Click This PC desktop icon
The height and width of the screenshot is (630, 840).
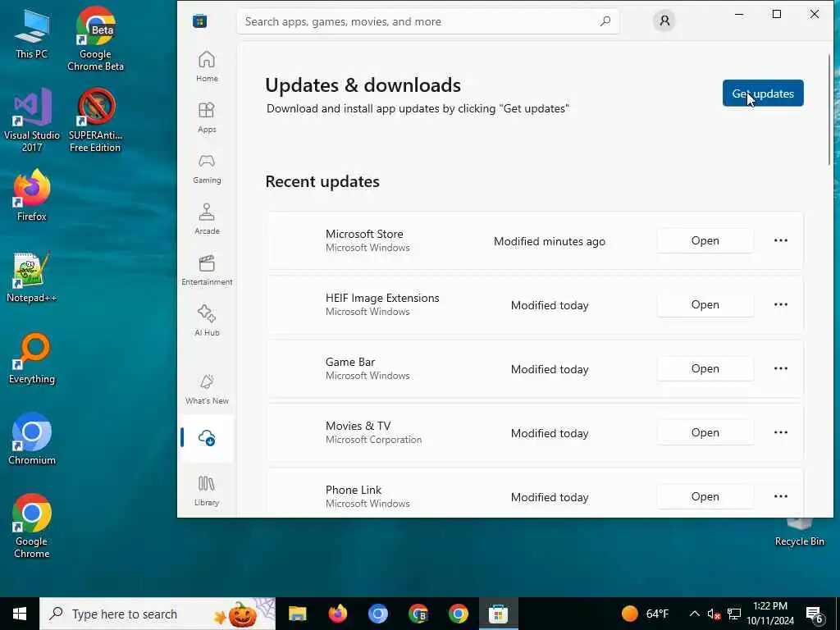(32, 34)
